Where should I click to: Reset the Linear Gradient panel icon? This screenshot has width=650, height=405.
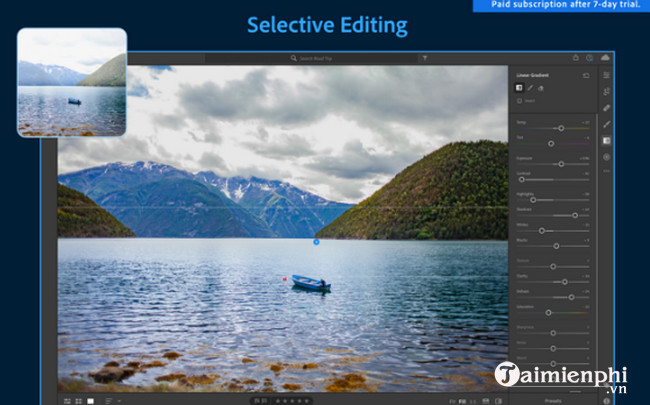tap(586, 75)
